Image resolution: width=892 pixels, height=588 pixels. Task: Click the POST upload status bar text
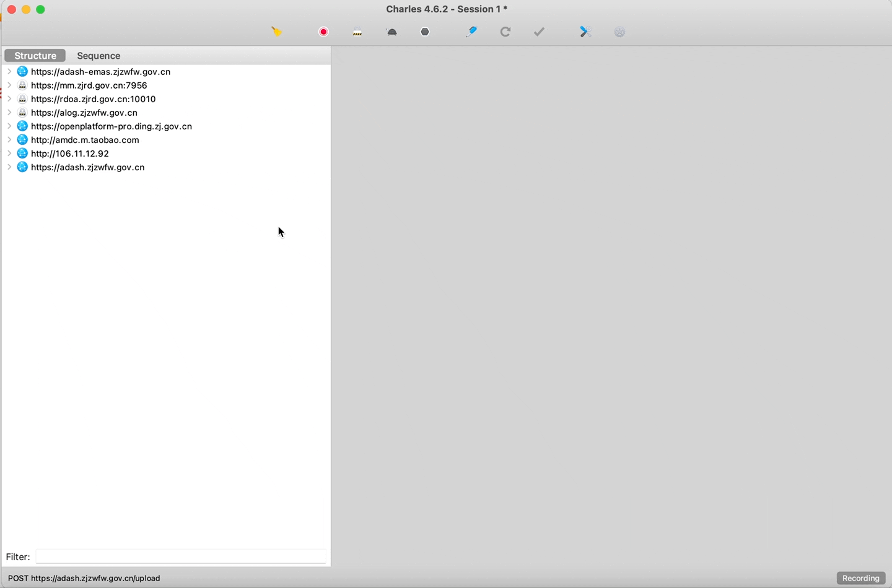[84, 578]
